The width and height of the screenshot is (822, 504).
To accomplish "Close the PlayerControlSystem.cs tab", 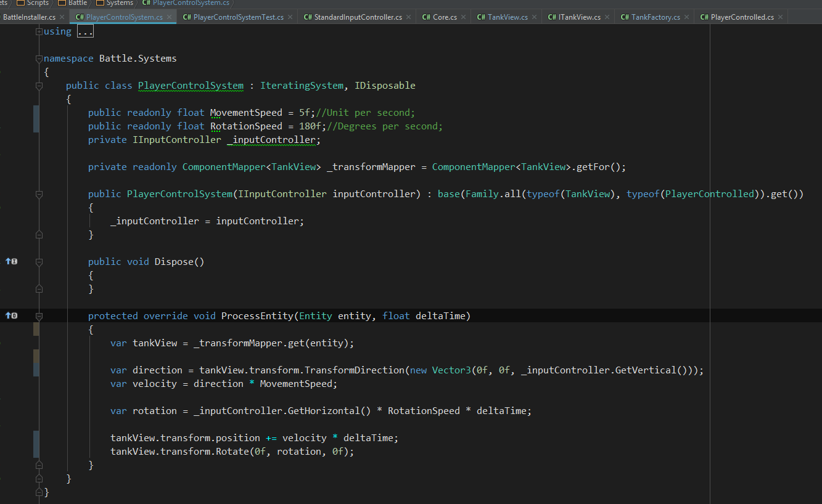I will click(x=169, y=17).
